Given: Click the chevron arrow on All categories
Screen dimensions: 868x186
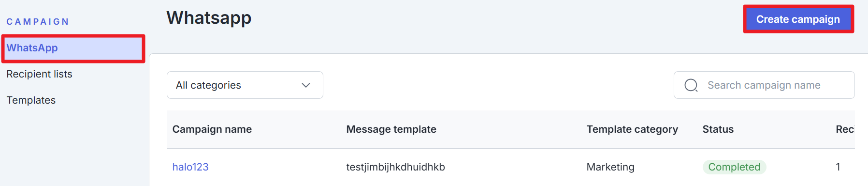Looking at the screenshot, I should click(305, 85).
